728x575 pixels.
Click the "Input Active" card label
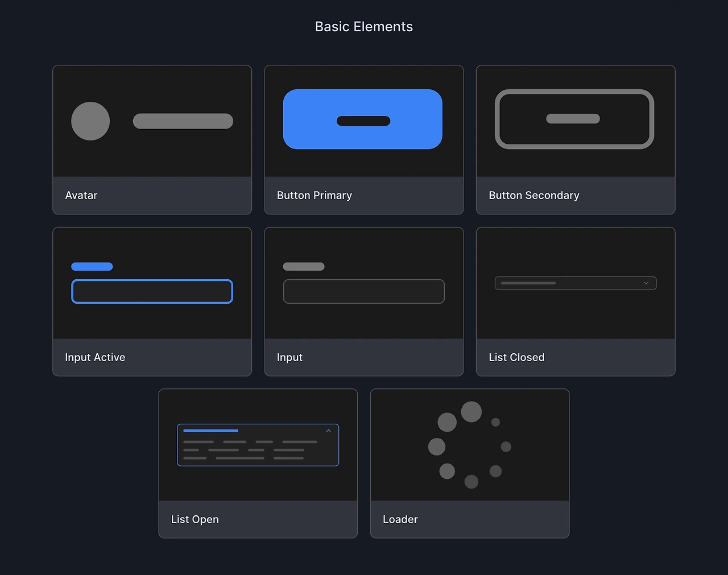pos(95,357)
